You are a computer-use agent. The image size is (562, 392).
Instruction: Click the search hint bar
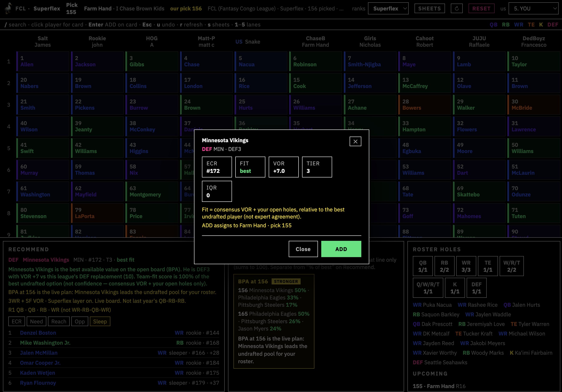pos(132,25)
